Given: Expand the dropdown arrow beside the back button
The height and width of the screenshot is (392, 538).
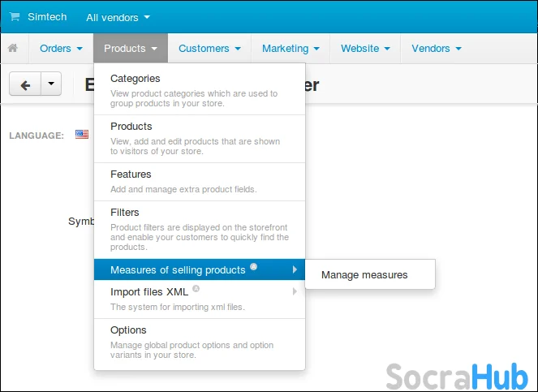Looking at the screenshot, I should click(51, 84).
